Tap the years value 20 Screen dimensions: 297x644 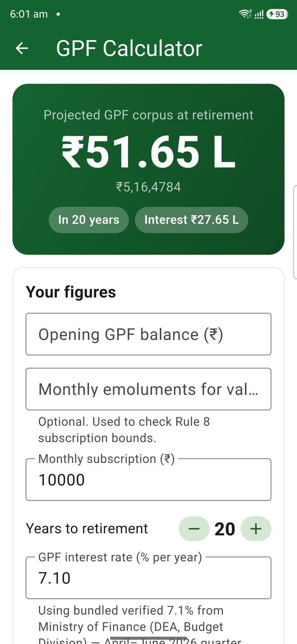click(x=225, y=529)
